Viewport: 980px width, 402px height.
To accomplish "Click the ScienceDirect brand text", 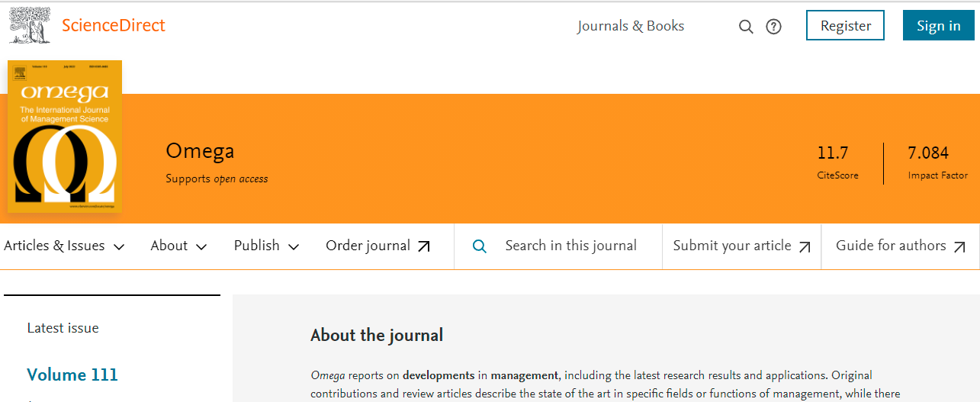I will (113, 25).
